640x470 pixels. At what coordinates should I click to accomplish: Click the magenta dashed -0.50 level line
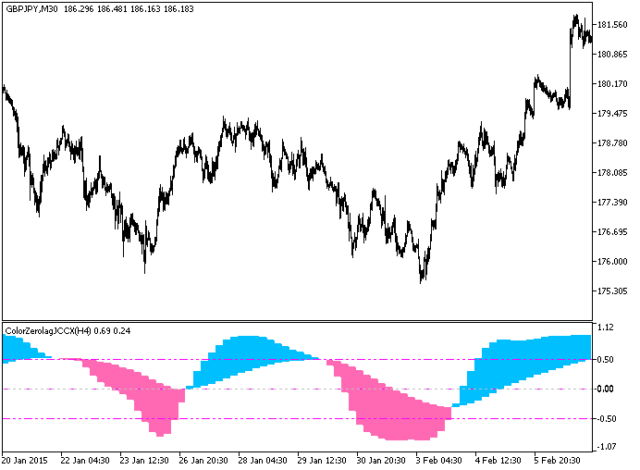(x=250, y=419)
